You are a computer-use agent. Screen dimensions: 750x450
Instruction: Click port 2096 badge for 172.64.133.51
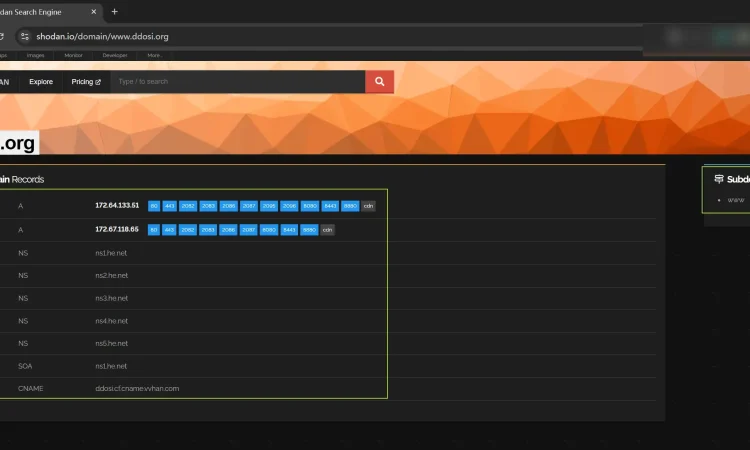(x=289, y=206)
